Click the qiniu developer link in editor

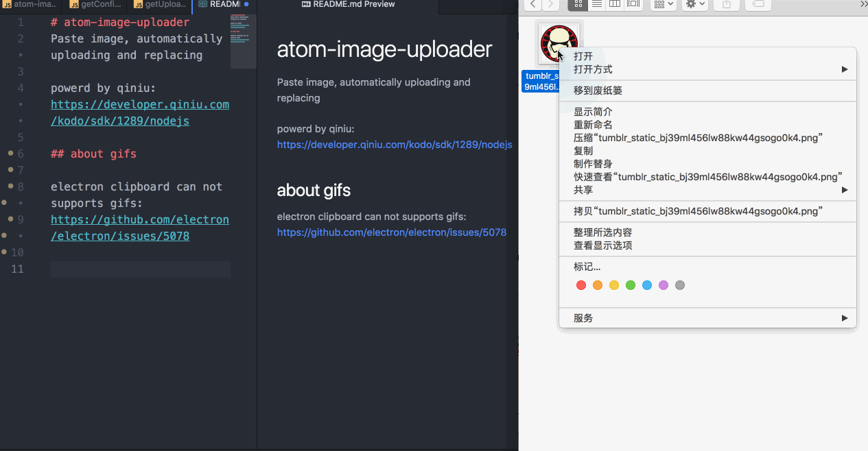(x=140, y=112)
